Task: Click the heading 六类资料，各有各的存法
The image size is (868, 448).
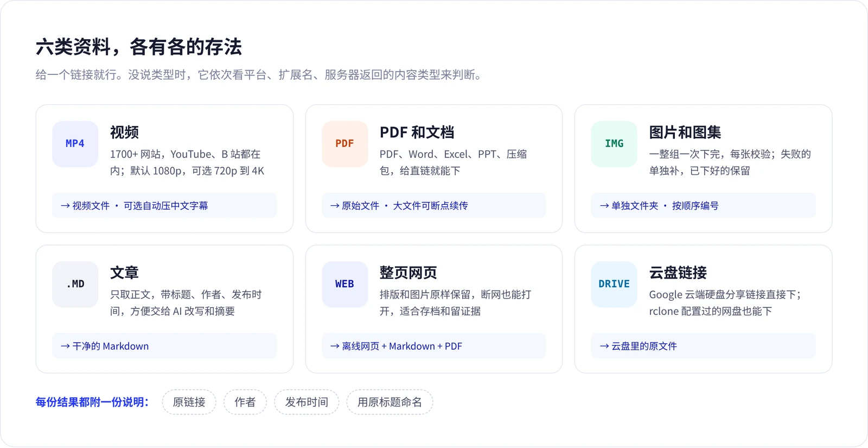Action: tap(139, 47)
